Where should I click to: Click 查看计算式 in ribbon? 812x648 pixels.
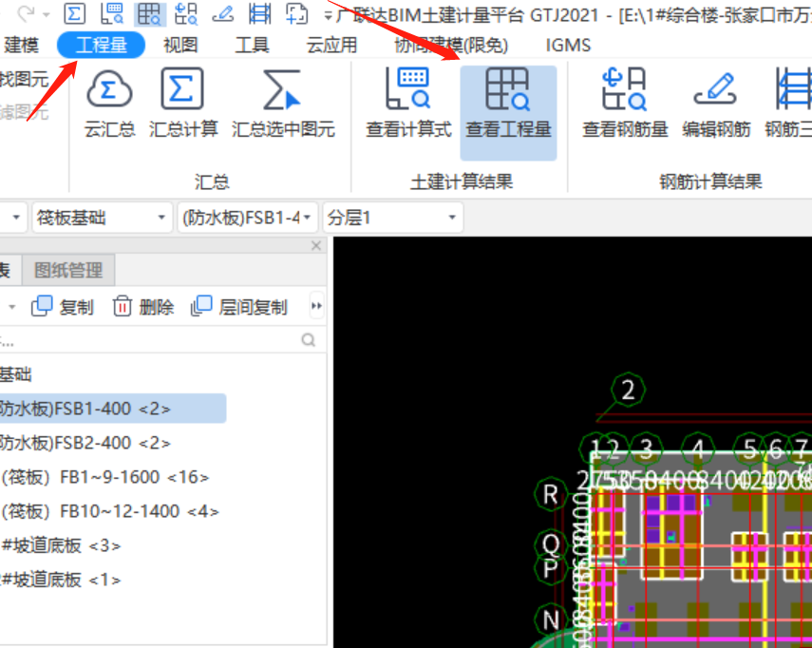(x=408, y=105)
